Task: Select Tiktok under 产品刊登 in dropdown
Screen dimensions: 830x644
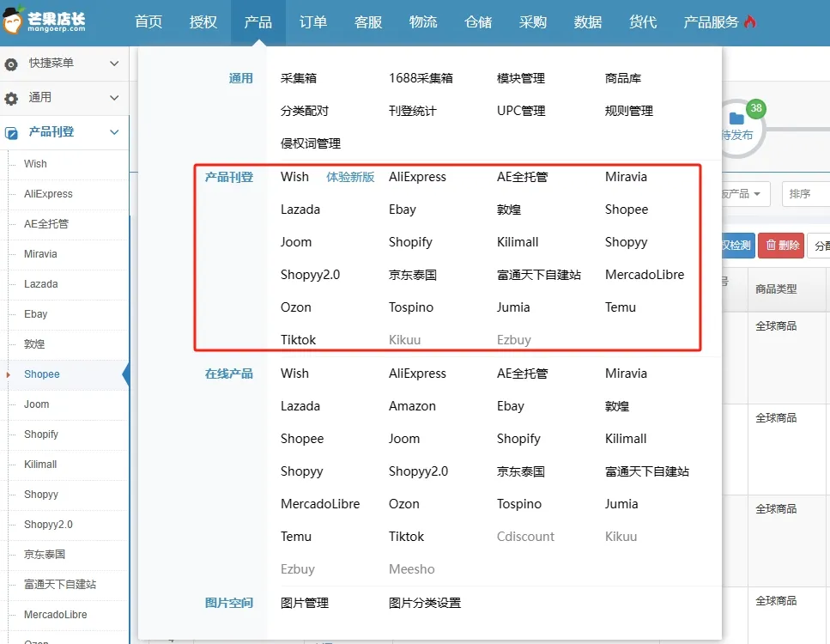Action: coord(298,340)
